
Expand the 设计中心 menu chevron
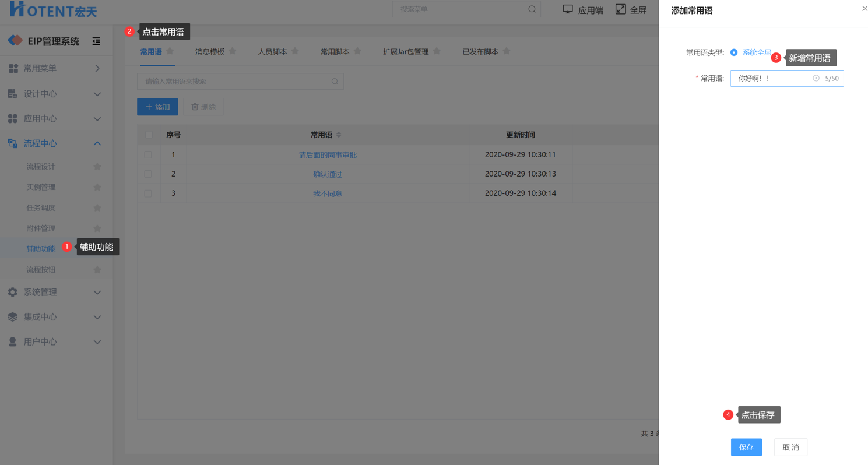tap(97, 94)
